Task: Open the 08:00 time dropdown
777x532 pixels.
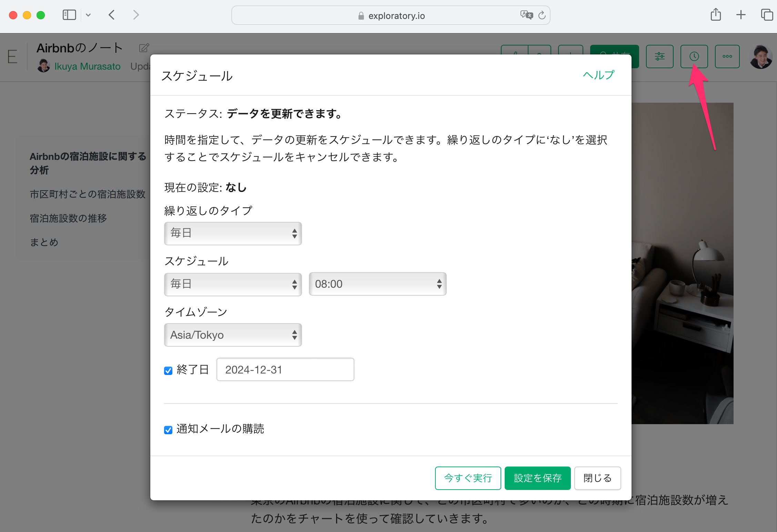Action: click(x=377, y=284)
